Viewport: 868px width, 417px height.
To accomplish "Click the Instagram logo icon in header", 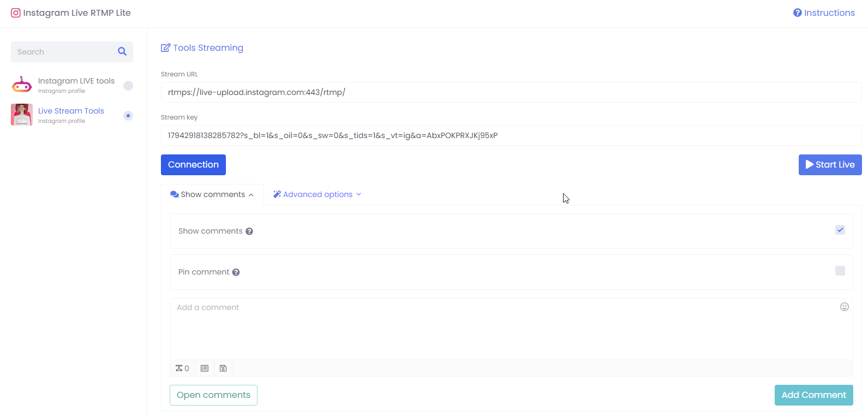I will 16,13.
